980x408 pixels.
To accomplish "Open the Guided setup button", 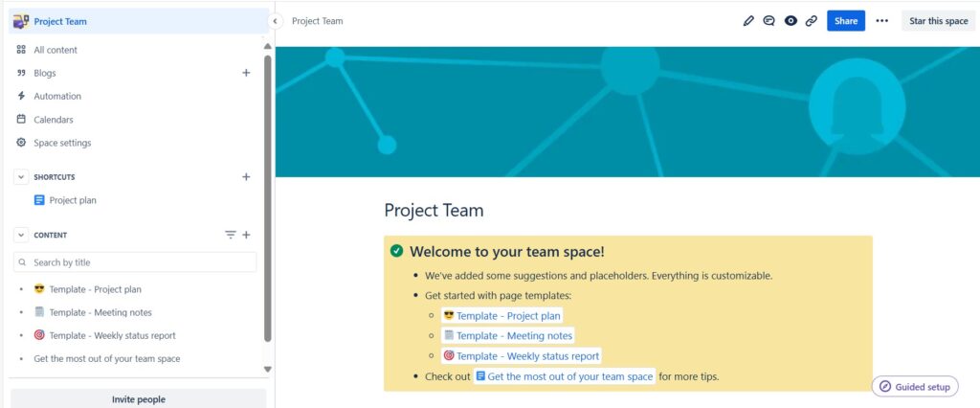I will click(x=915, y=387).
